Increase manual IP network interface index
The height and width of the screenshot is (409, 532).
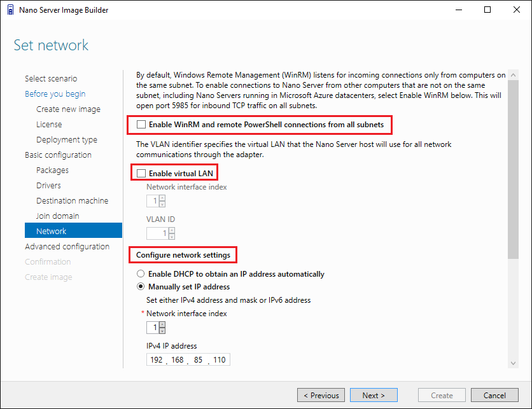tap(162, 324)
